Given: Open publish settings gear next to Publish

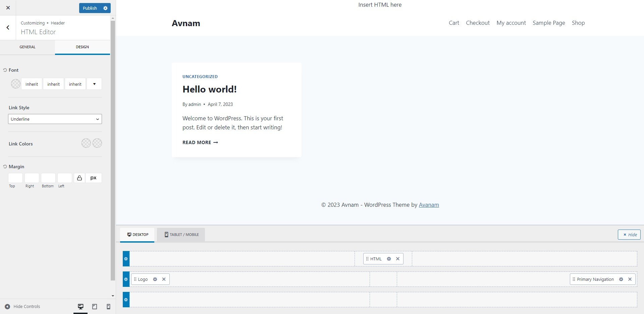Looking at the screenshot, I should (105, 8).
